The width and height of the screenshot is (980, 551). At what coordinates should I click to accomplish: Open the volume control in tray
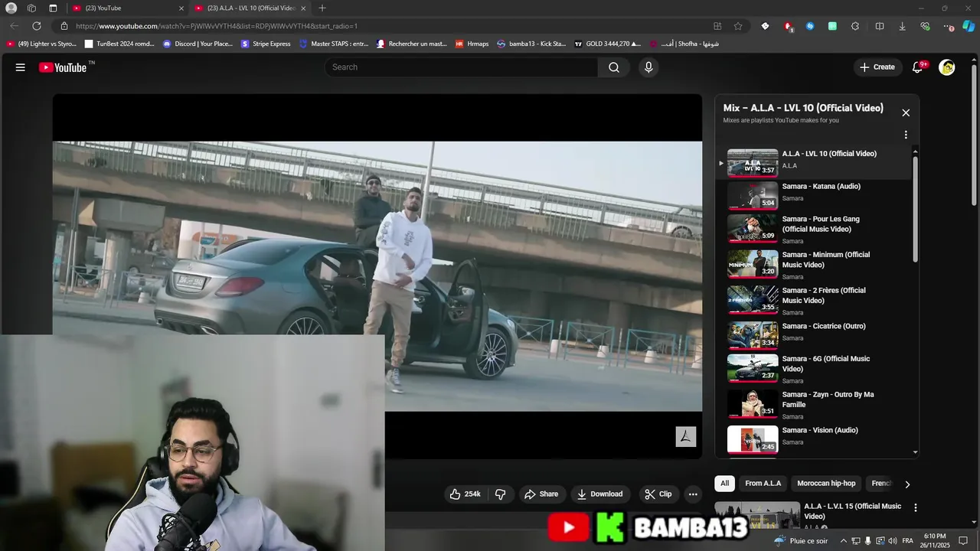[x=892, y=541]
